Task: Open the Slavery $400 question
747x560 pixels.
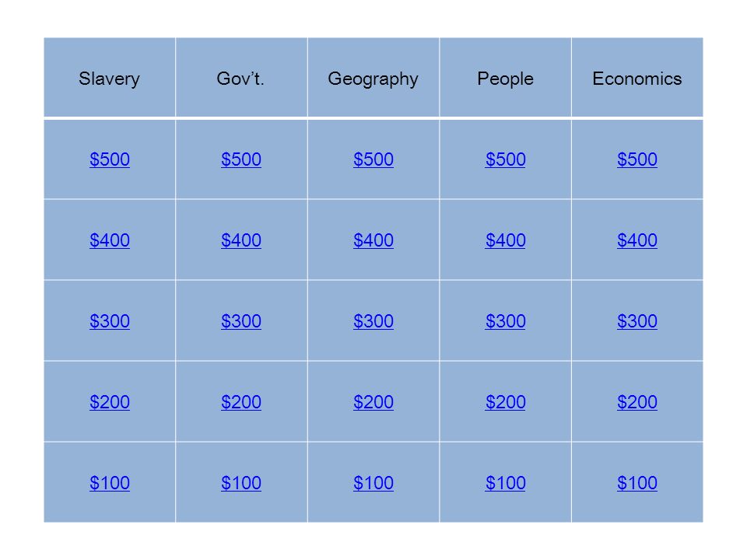Action: [110, 240]
